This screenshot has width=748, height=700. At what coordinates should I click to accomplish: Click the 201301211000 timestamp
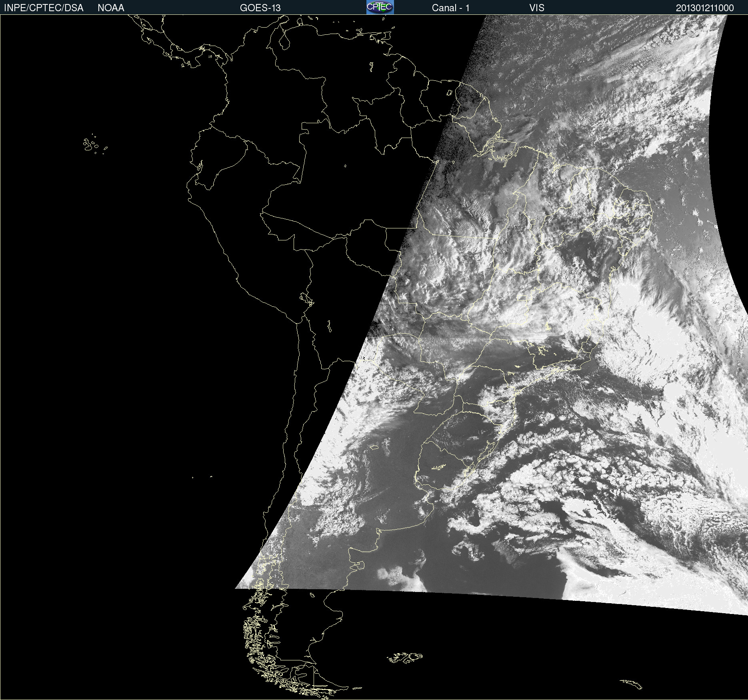[705, 8]
